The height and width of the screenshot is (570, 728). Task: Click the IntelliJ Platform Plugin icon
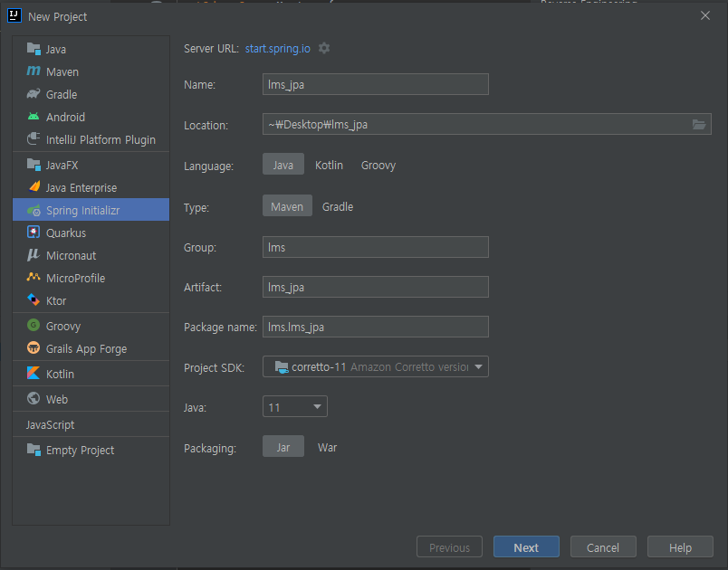[x=34, y=138]
